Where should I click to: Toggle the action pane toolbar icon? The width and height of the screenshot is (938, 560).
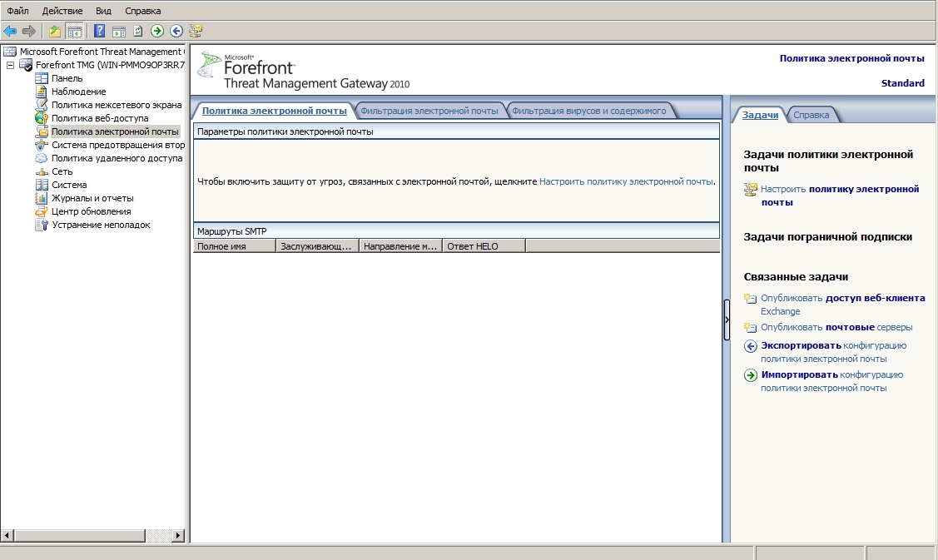tap(119, 31)
